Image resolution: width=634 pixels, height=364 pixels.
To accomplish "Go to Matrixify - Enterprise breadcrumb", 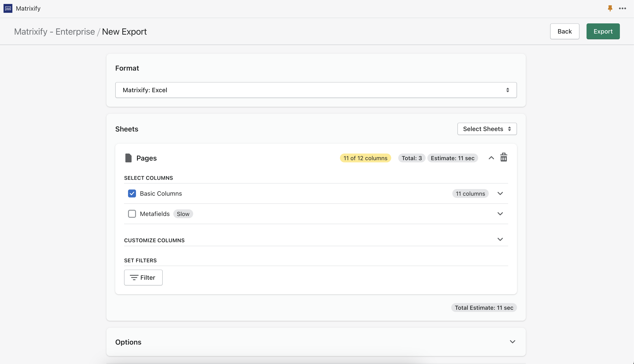I will click(55, 32).
